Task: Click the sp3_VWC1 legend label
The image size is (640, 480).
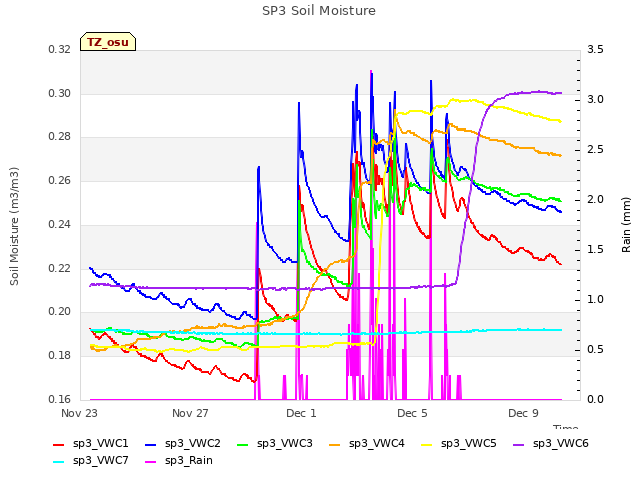Action: point(100,444)
